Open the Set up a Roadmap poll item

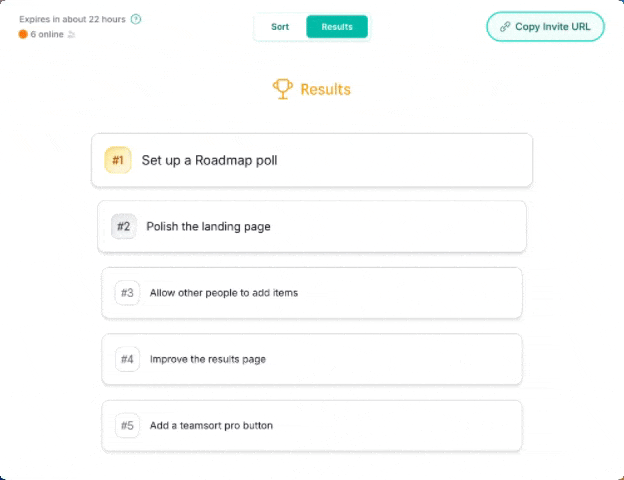click(312, 160)
